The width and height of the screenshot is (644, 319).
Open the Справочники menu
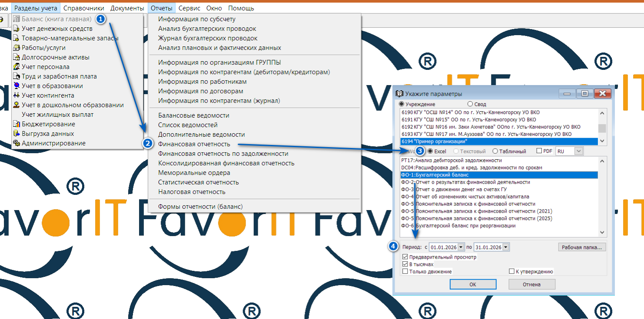[x=83, y=8]
